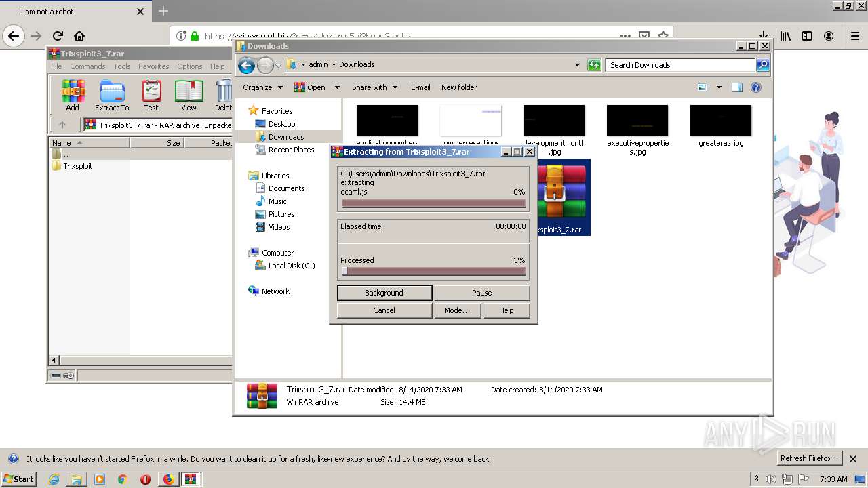Viewport: 868px width, 488px height.
Task: Click New folder in Explorer toolbar
Action: (x=459, y=87)
